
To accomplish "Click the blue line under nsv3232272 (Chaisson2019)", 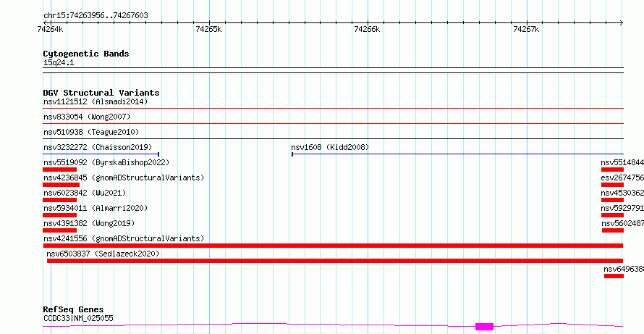I will pos(101,154).
